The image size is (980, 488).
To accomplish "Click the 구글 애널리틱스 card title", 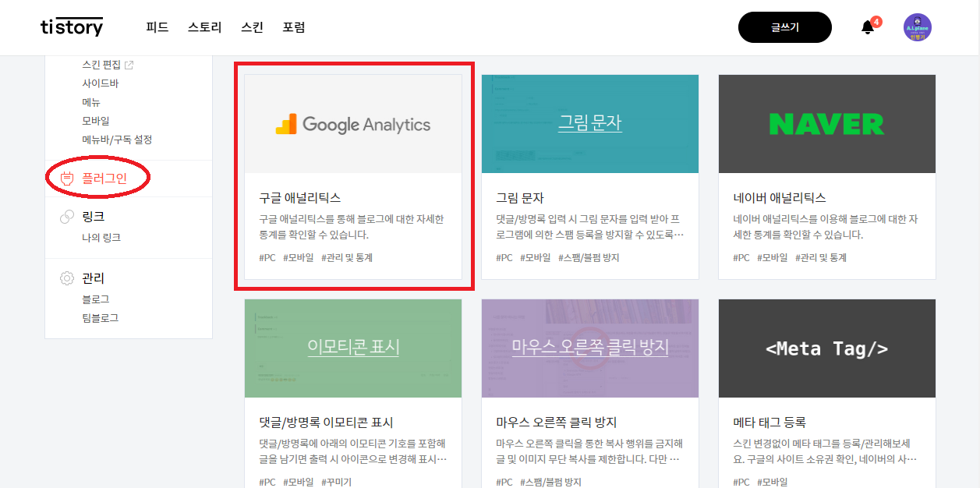I will click(x=300, y=198).
